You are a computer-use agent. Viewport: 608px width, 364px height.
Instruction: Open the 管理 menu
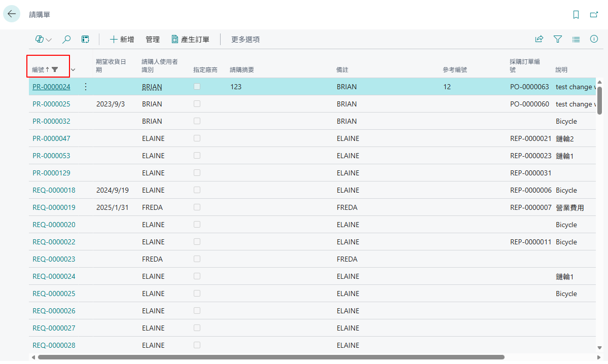click(153, 39)
